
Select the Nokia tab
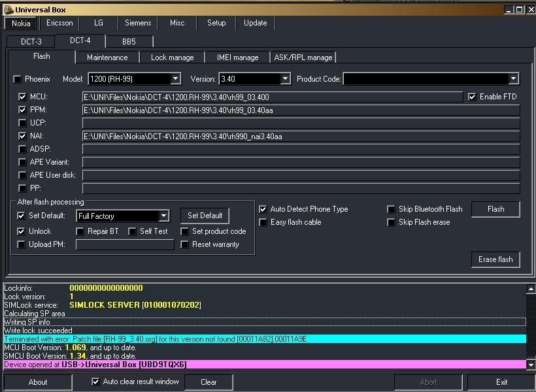[21, 24]
